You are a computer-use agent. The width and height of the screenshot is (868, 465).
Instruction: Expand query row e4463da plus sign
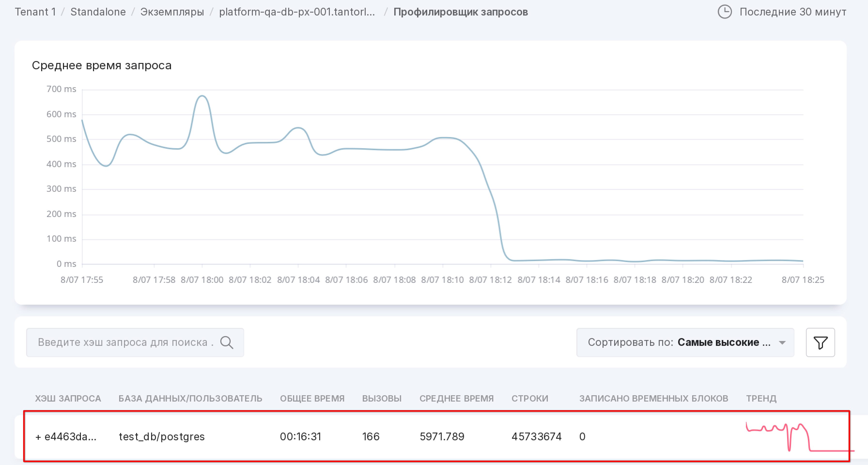tap(38, 437)
